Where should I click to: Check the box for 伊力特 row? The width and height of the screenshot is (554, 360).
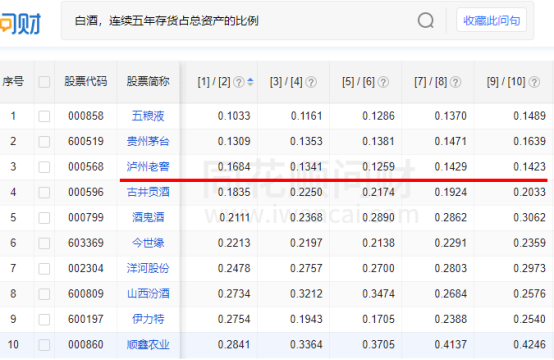tap(44, 319)
